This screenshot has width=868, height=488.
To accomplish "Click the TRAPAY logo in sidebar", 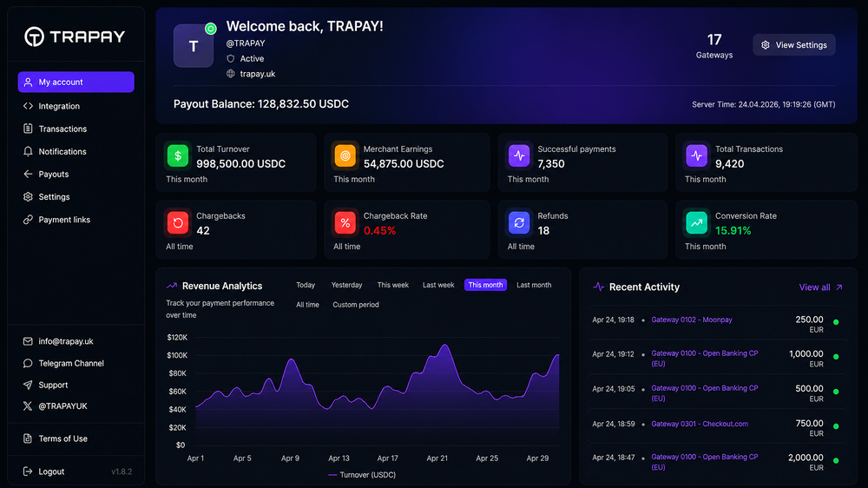I will [x=75, y=36].
